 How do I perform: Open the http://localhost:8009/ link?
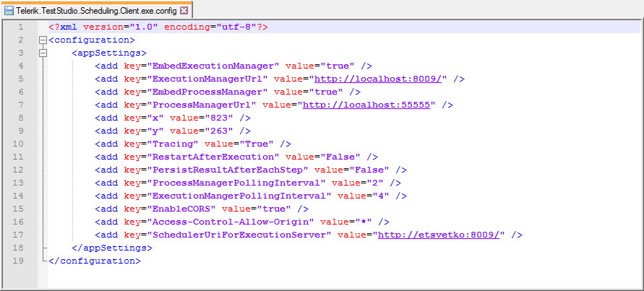pyautogui.click(x=378, y=79)
